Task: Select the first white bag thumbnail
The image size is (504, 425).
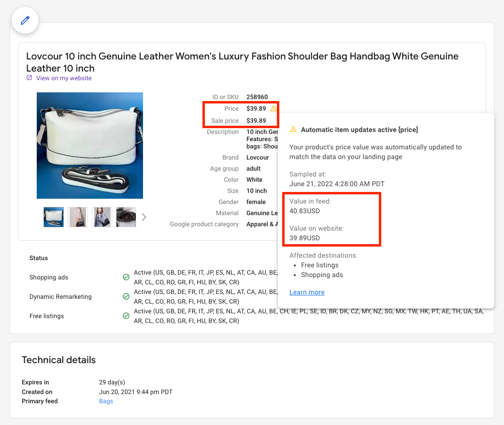Action: [54, 217]
